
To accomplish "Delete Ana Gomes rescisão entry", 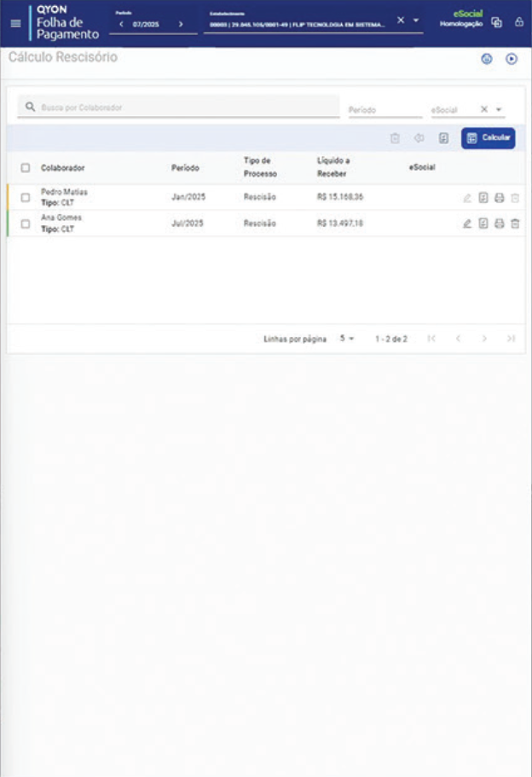I will point(515,223).
